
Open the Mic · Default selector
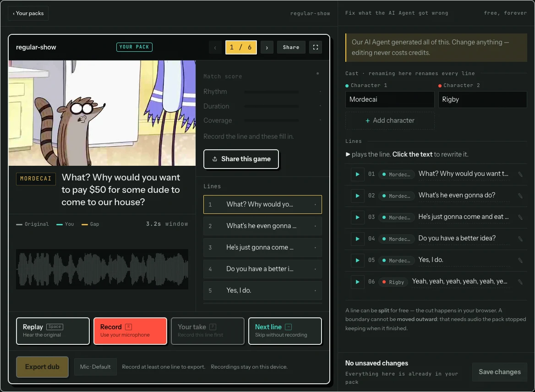95,367
